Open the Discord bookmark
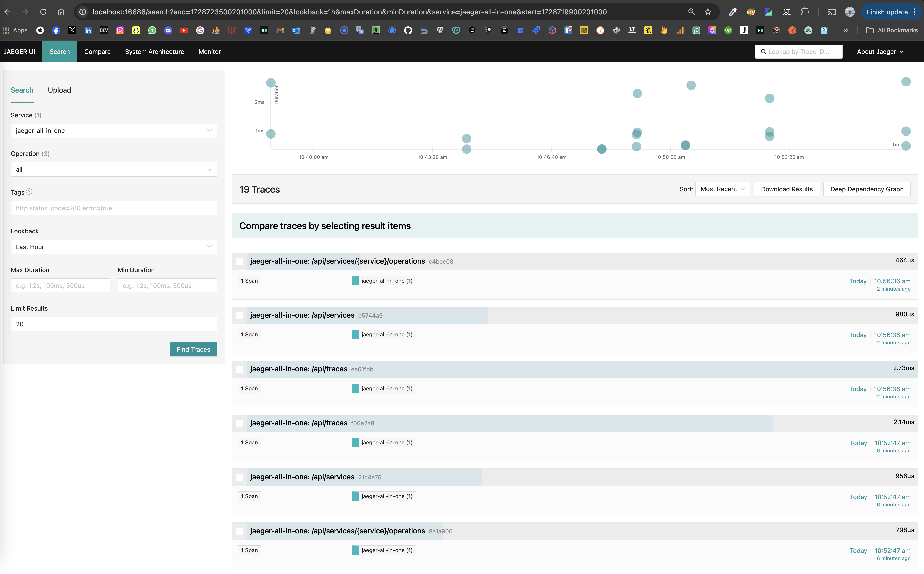The height and width of the screenshot is (574, 924). 168,30
